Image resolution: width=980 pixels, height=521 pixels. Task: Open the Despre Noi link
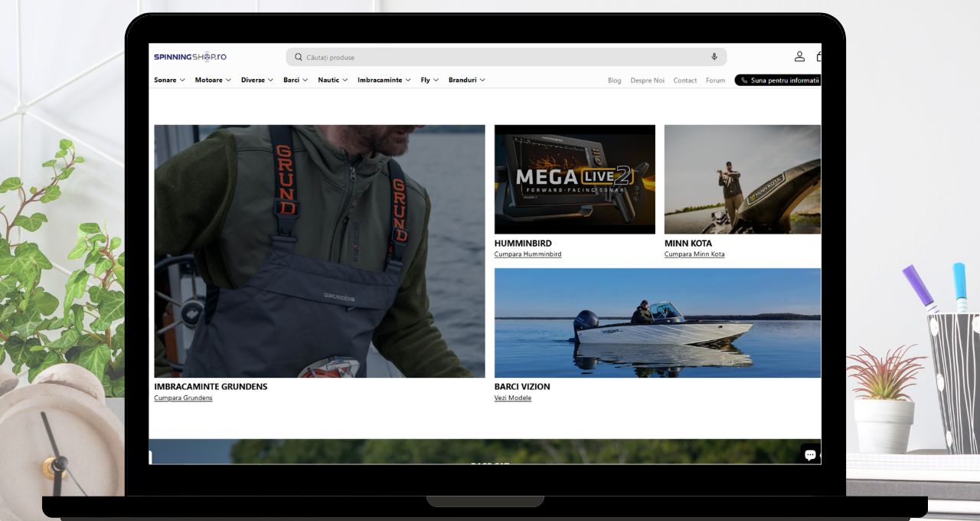pos(648,80)
